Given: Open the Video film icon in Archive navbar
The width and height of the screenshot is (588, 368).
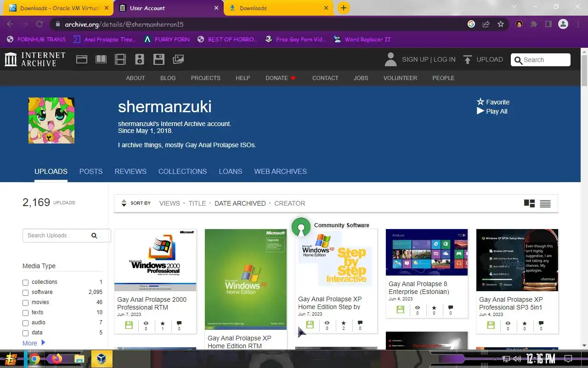Looking at the screenshot, I should click(120, 59).
